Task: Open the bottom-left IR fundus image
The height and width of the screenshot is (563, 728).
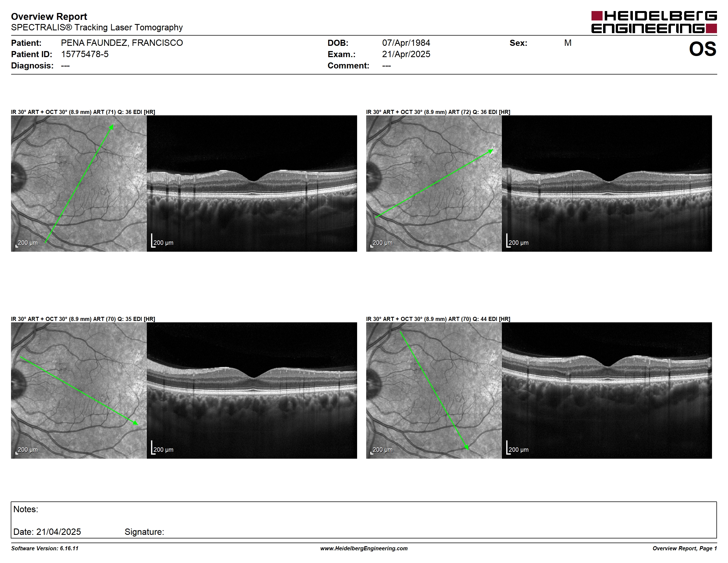Action: (79, 390)
